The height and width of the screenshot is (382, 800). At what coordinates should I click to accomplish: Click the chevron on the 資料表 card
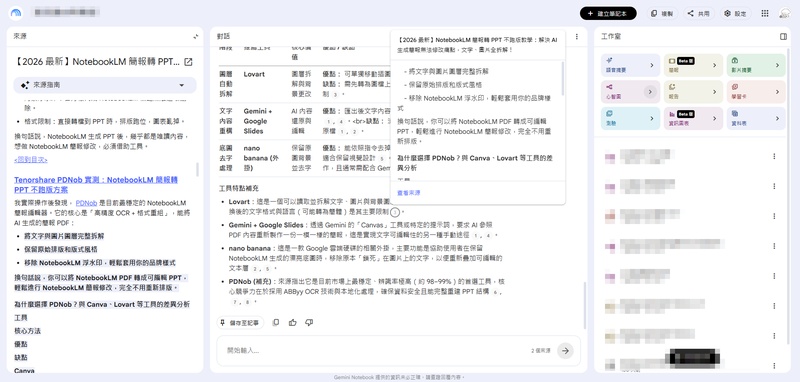(x=778, y=118)
